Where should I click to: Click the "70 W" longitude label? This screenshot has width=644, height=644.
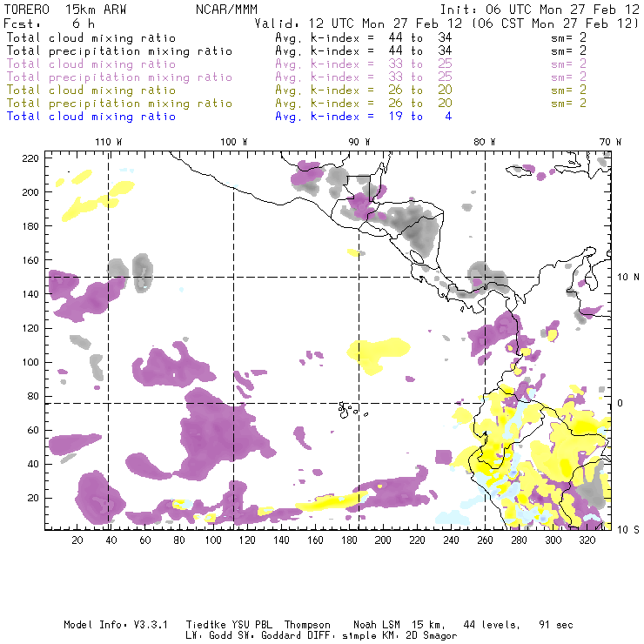coord(610,142)
